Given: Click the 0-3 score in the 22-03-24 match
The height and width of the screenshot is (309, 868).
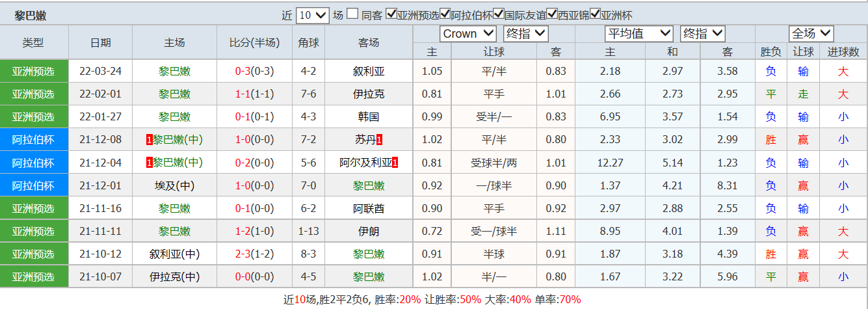Looking at the screenshot, I should (243, 72).
